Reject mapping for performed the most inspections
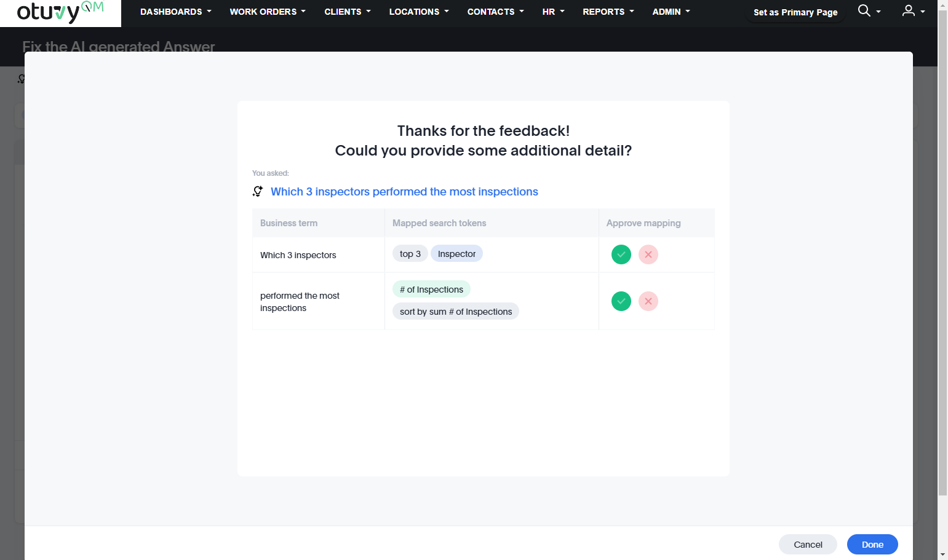 click(648, 301)
